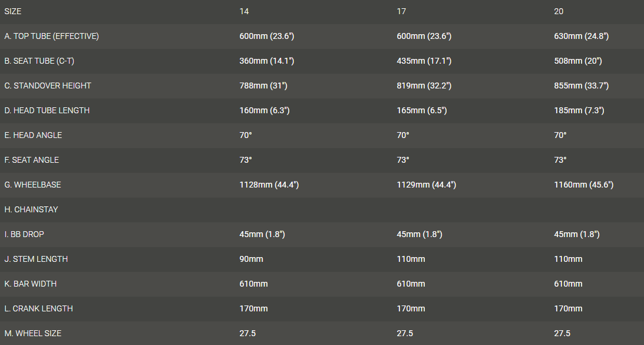Click the 630mm (24.8") top tube value

581,37
